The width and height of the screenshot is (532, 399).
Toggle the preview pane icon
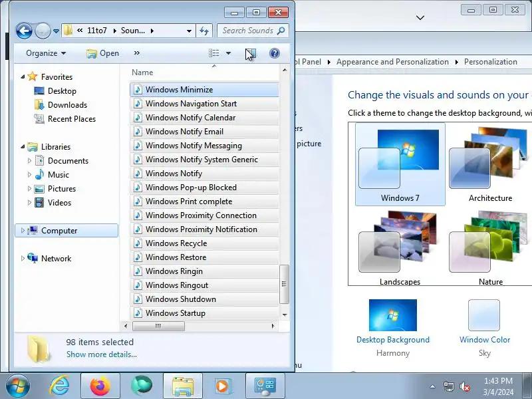point(251,53)
